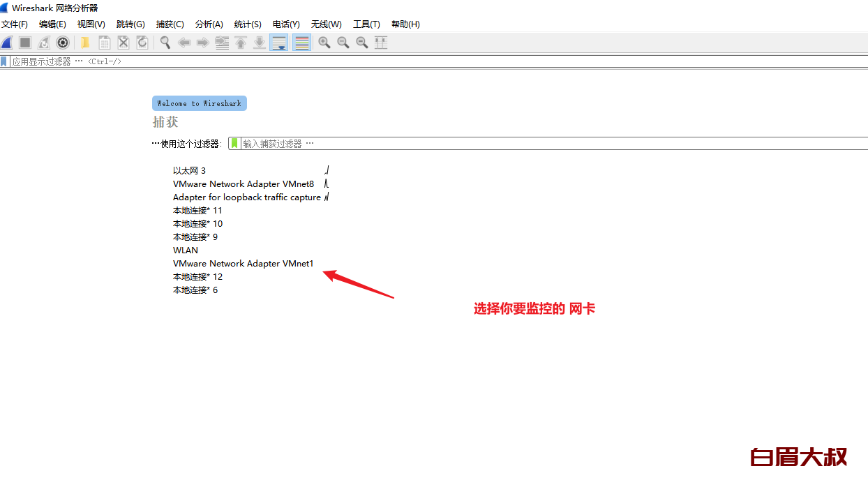Open a capture file with the folder icon

(x=85, y=43)
